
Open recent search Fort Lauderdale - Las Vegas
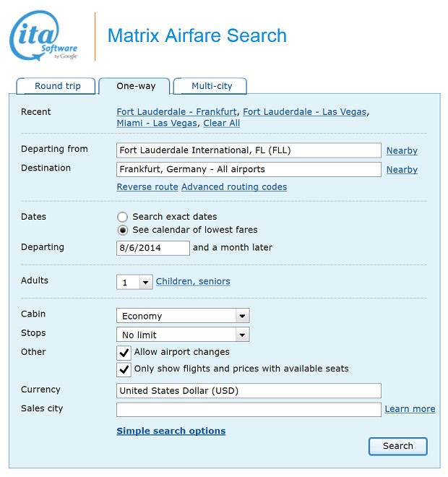pos(304,111)
